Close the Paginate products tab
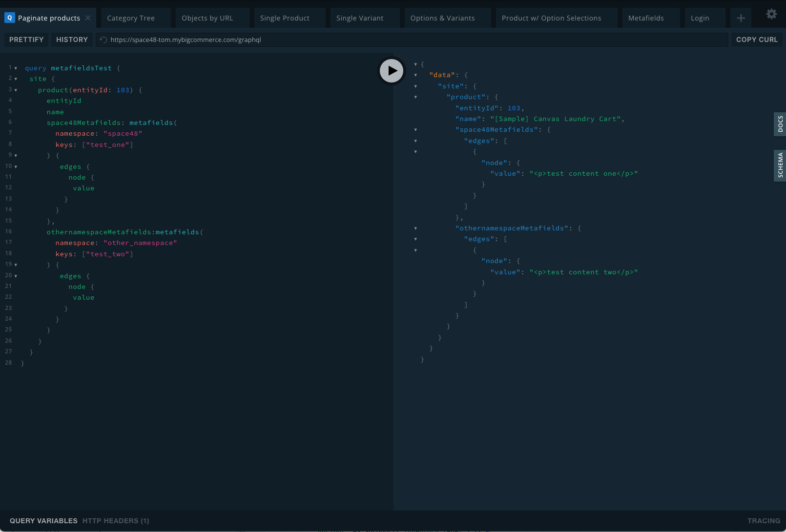The width and height of the screenshot is (786, 532). coord(88,18)
